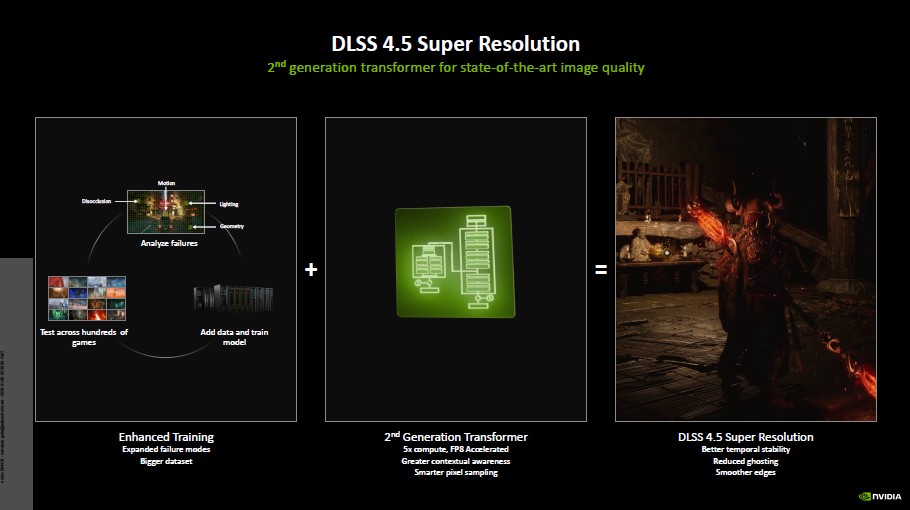Click the '2nd Generation Transformer' caption heading
The width and height of the screenshot is (910, 510).
point(456,436)
